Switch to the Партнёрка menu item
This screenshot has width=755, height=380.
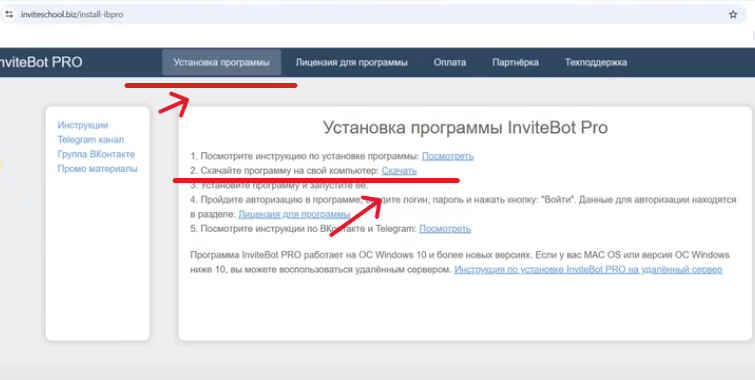pyautogui.click(x=515, y=62)
